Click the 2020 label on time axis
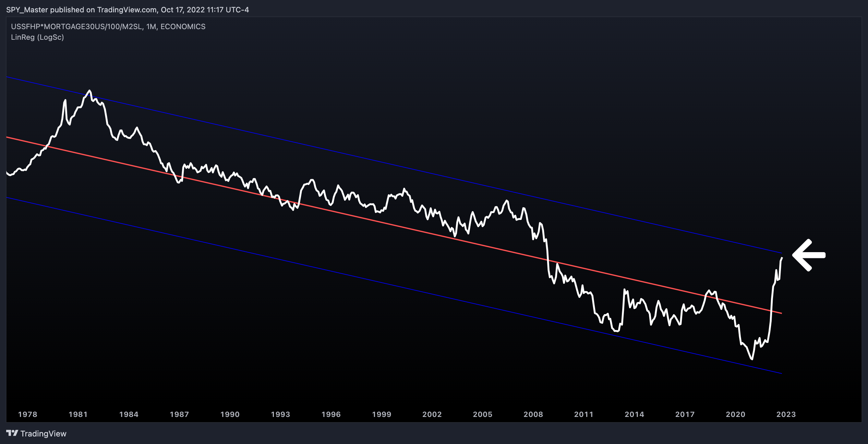This screenshot has height=444, width=868. [736, 415]
